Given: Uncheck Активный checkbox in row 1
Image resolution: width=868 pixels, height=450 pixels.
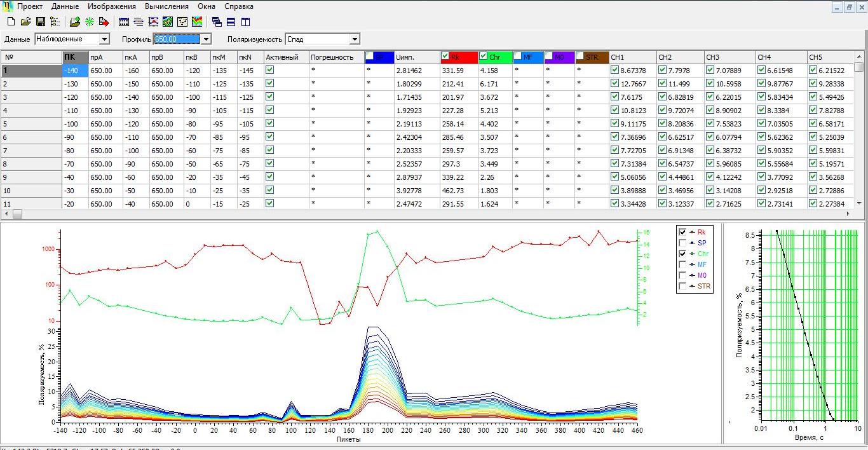Looking at the screenshot, I should click(269, 70).
